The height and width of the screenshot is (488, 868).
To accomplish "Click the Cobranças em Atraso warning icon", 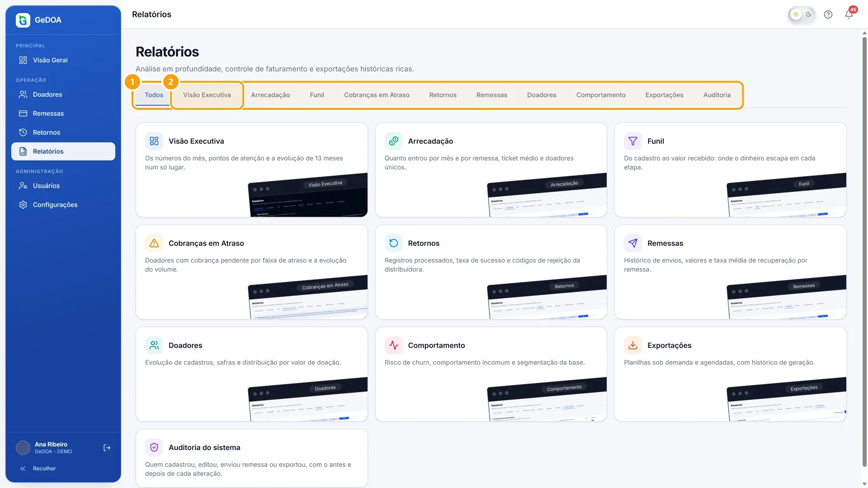I will pyautogui.click(x=154, y=243).
